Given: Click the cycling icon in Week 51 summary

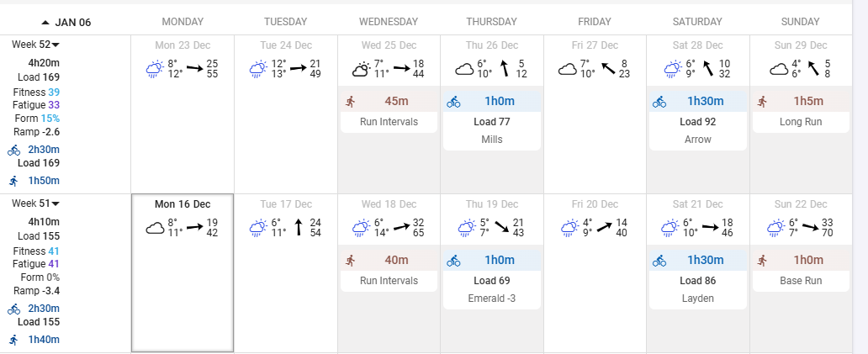Looking at the screenshot, I should [13, 309].
